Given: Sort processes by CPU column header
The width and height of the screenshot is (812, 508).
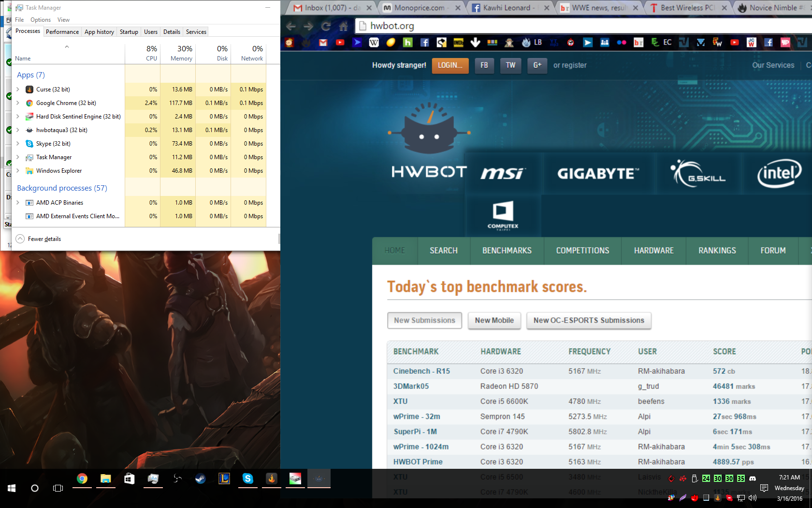Looking at the screenshot, I should tap(143, 53).
